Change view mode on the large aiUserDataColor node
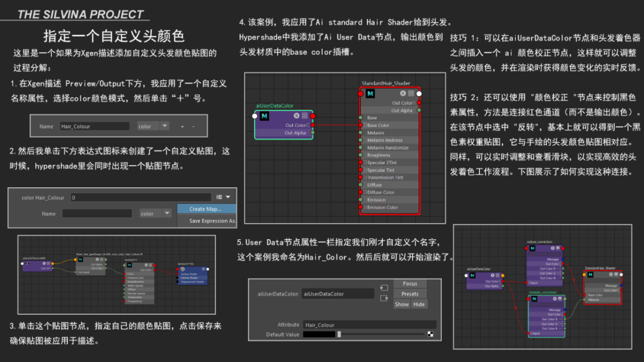 click(304, 116)
